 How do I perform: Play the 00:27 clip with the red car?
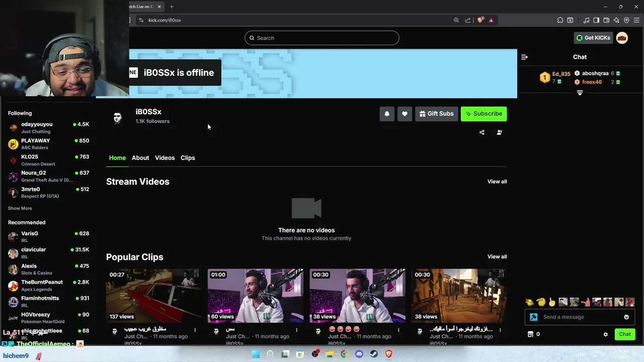pyautogui.click(x=153, y=296)
